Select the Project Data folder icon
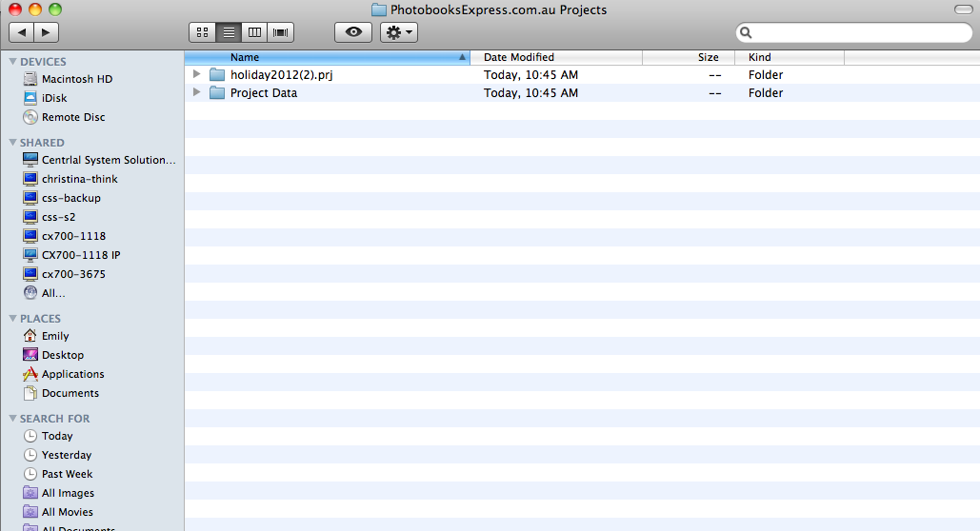This screenshot has width=980, height=531. [x=217, y=93]
